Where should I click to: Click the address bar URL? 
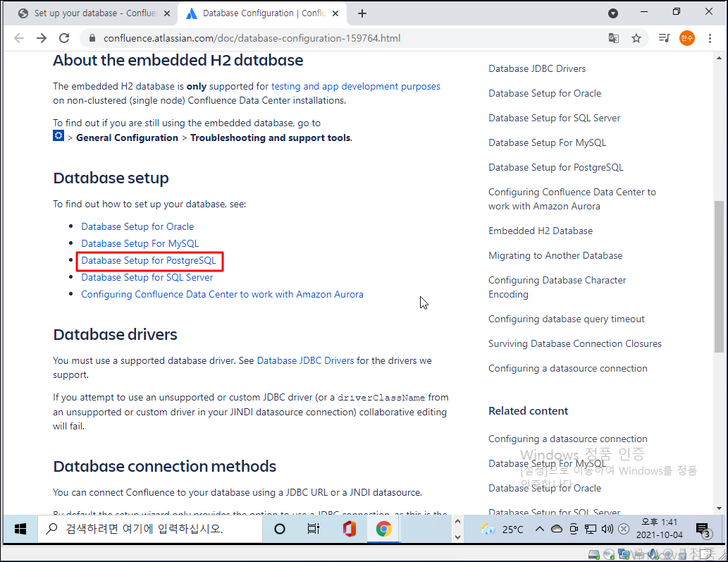pyautogui.click(x=252, y=38)
